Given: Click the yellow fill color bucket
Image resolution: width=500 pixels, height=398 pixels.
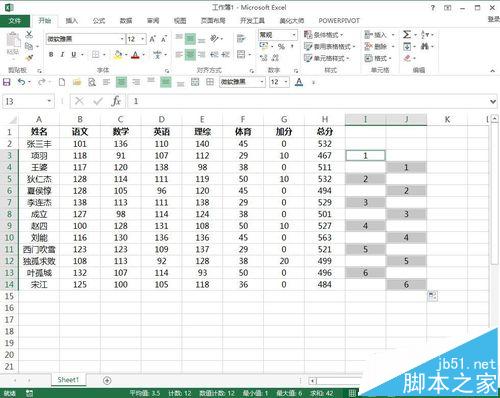Looking at the screenshot, I should click(x=118, y=54).
